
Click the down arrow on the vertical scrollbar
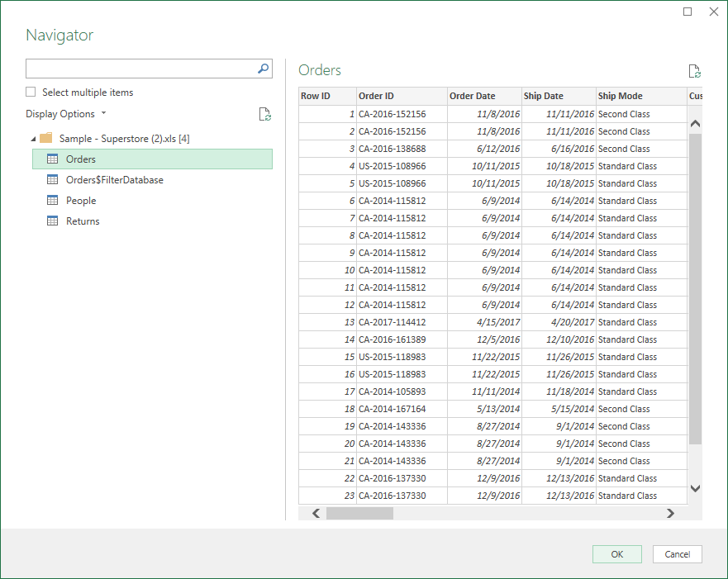[695, 486]
